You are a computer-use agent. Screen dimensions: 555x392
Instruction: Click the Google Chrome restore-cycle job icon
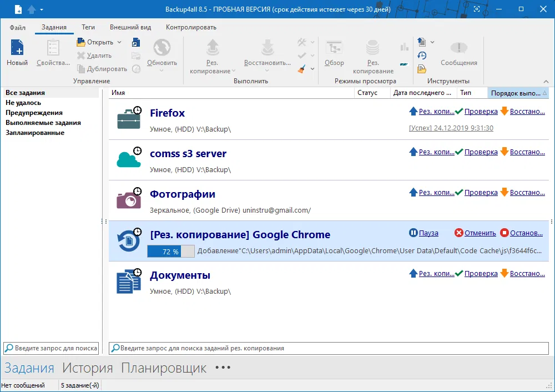pos(129,240)
